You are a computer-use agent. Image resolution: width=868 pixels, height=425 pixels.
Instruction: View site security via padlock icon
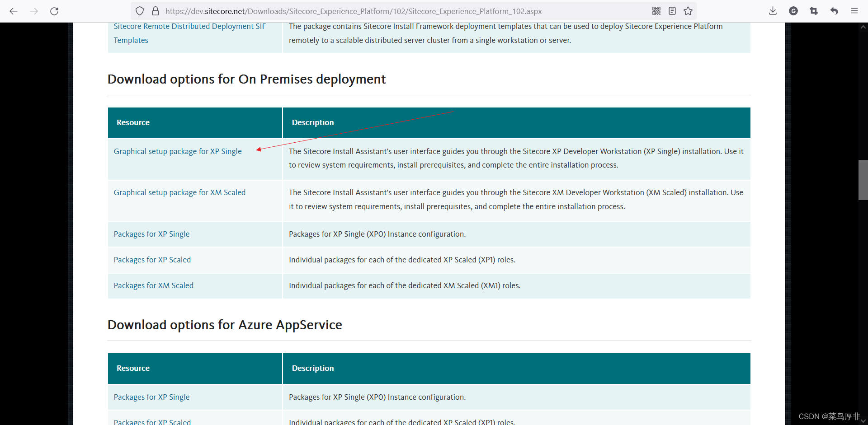click(155, 11)
